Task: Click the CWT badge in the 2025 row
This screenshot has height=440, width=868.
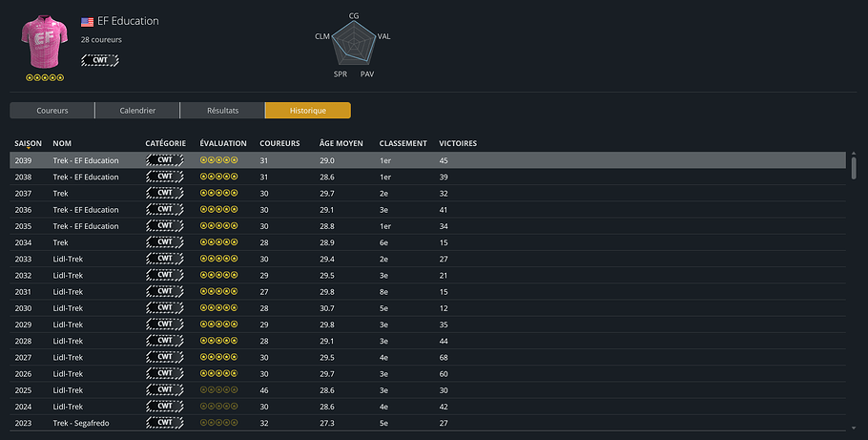Action: (165, 390)
